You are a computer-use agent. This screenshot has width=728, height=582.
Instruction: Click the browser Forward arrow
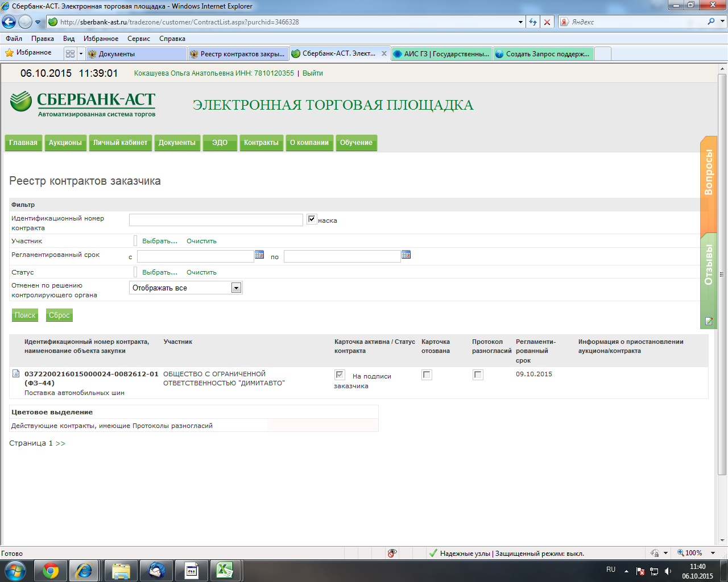[x=25, y=22]
